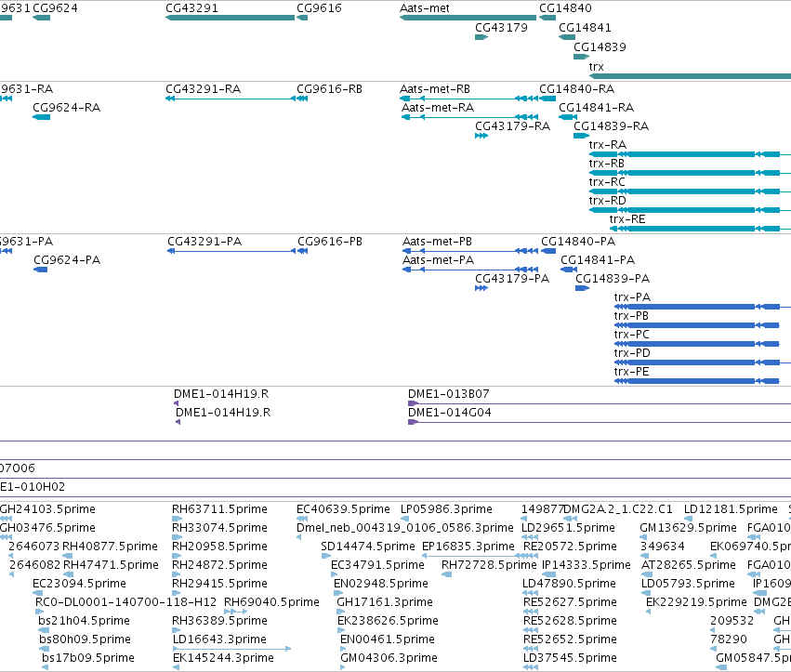Select EST EC40639.5prime label
The width and height of the screenshot is (791, 672).
pos(343,509)
